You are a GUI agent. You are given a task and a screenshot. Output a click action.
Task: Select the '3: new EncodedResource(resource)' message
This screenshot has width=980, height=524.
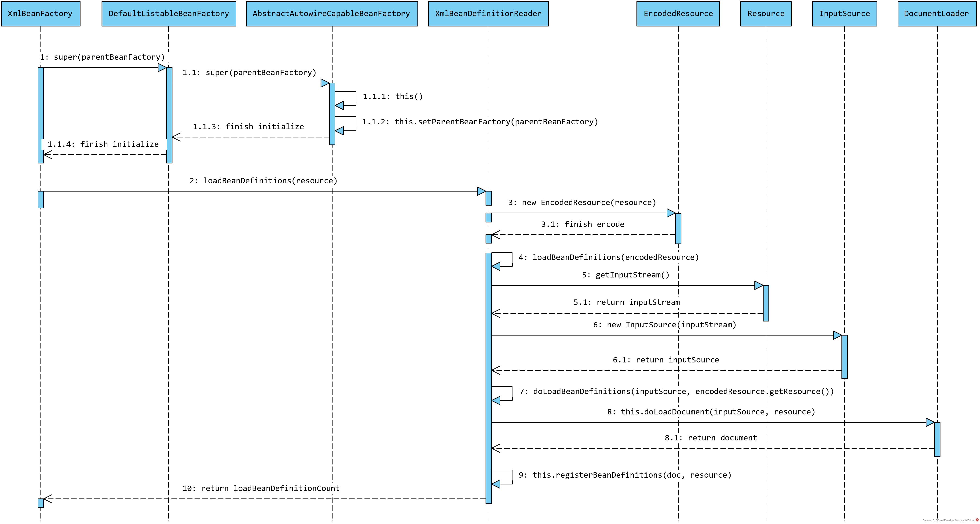click(x=582, y=203)
